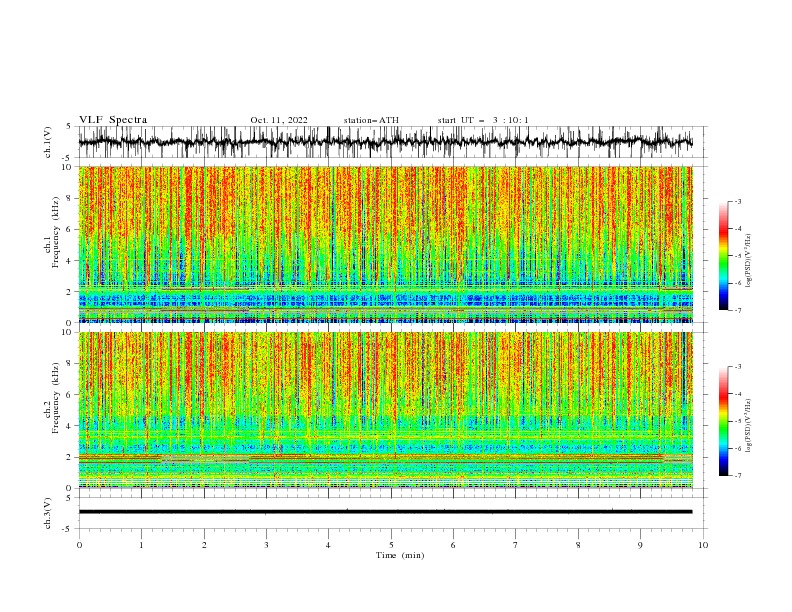Select the "start UT = 3 :10: 1" text
The image size is (792, 612).
483,120
